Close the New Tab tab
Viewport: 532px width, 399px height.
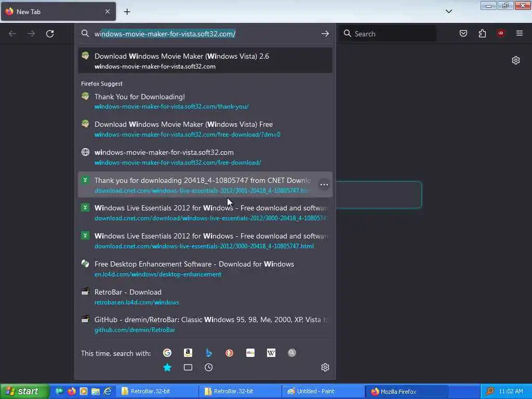pyautogui.click(x=107, y=11)
